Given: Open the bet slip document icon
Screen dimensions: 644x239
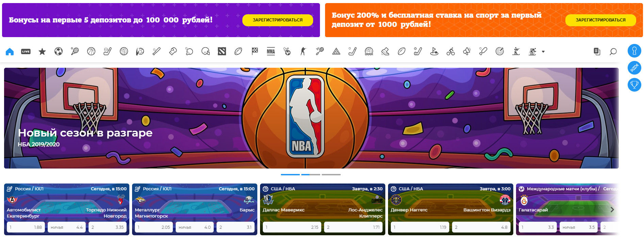Looking at the screenshot, I should click(x=597, y=51).
